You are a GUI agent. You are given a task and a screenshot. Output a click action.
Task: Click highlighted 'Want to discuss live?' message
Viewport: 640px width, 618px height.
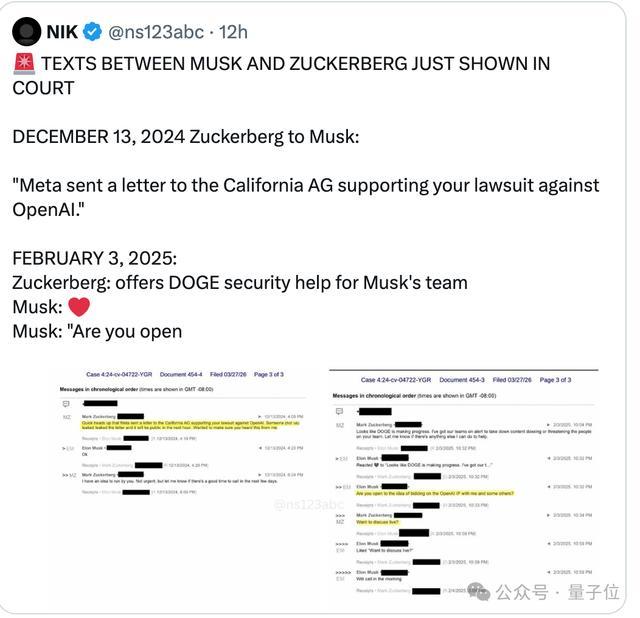pos(378,522)
